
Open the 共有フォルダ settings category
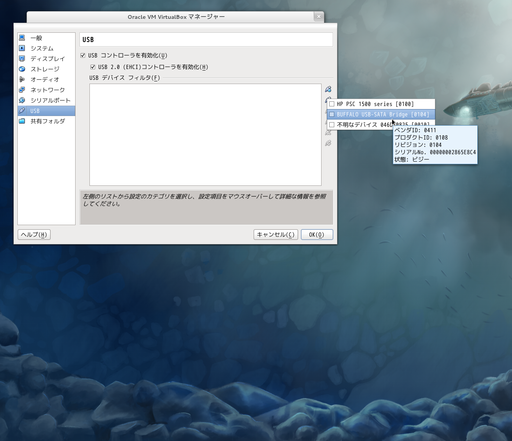click(x=46, y=121)
